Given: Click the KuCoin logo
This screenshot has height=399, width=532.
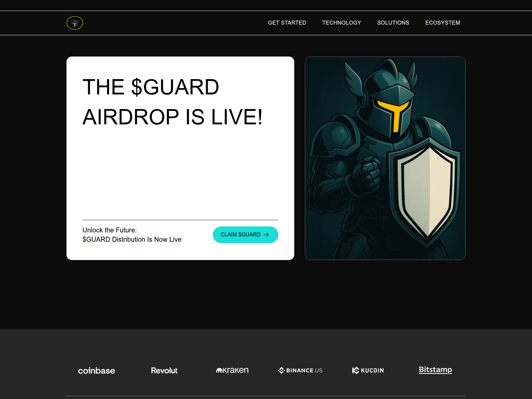Looking at the screenshot, I should coord(368,370).
